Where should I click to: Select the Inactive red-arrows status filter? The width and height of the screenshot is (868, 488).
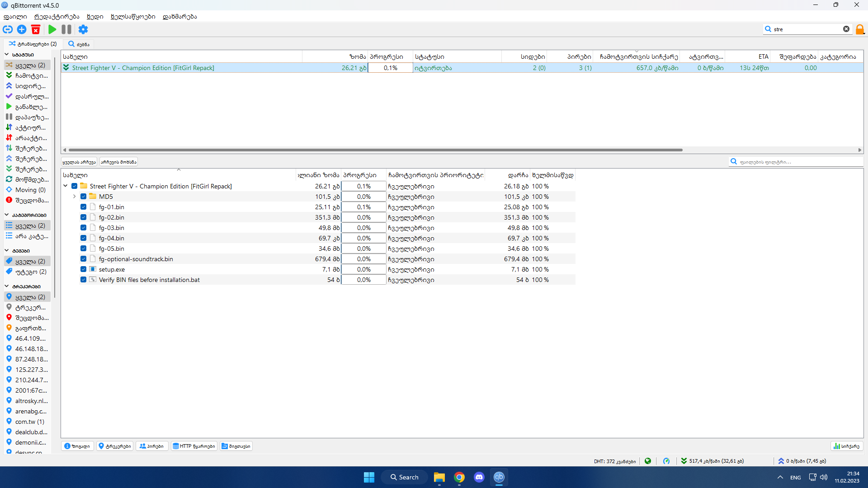[x=27, y=138]
